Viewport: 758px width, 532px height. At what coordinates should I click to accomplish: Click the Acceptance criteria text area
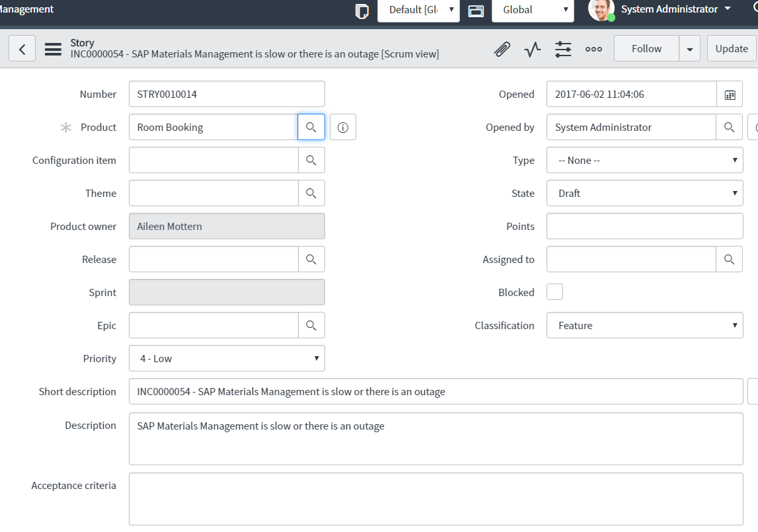click(x=436, y=499)
